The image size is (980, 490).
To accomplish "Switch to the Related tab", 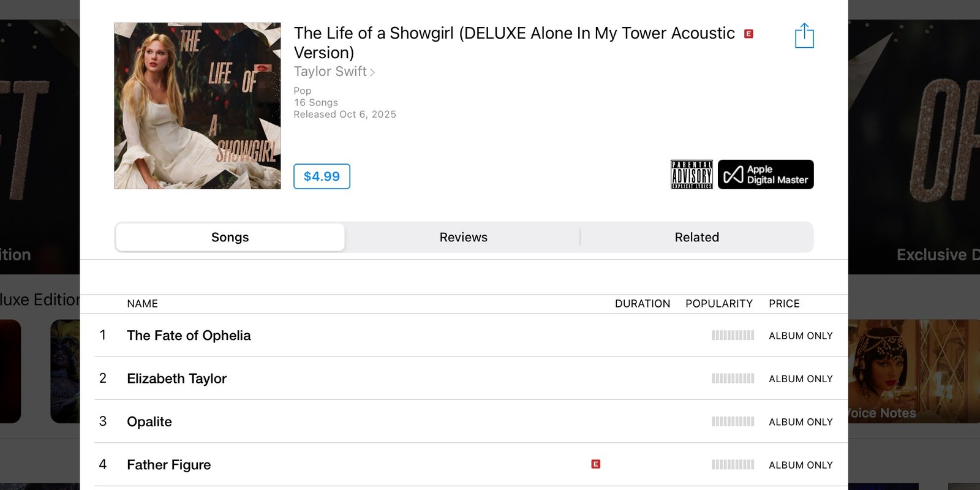I will pyautogui.click(x=697, y=237).
